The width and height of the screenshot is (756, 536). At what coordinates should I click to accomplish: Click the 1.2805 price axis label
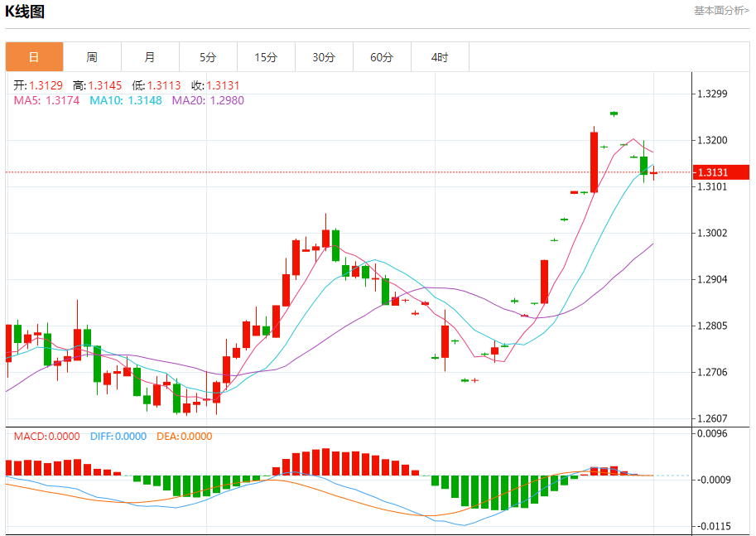[x=712, y=326]
